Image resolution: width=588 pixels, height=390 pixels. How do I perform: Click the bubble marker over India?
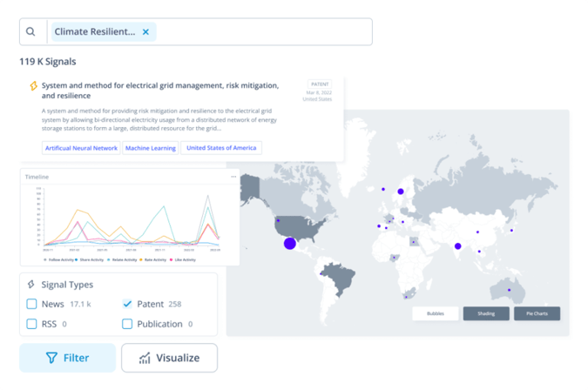pyautogui.click(x=458, y=246)
